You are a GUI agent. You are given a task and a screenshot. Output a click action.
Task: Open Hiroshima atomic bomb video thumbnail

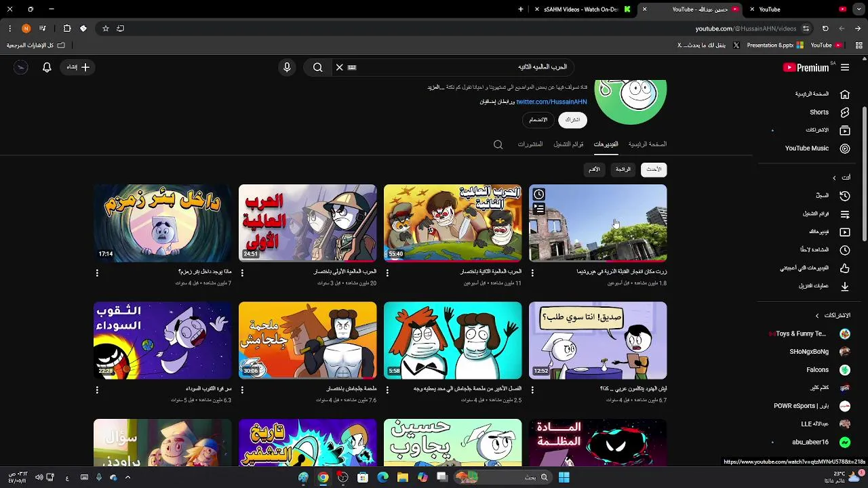[x=597, y=223]
